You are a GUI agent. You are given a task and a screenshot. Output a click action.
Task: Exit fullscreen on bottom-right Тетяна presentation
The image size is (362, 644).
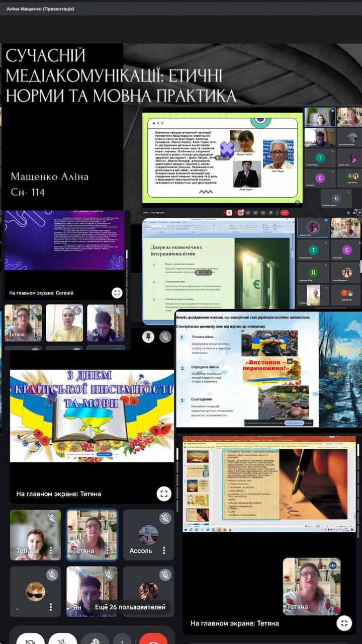pos(344,623)
